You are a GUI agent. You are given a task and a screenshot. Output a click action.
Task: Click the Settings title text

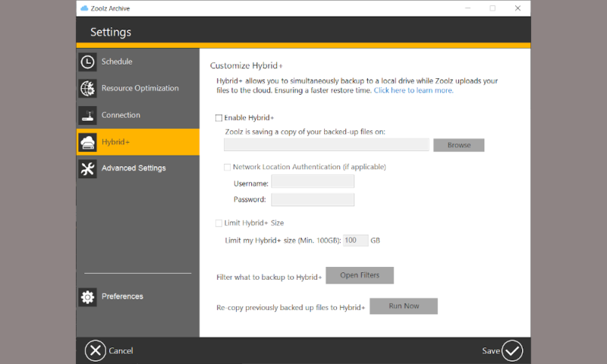(111, 32)
